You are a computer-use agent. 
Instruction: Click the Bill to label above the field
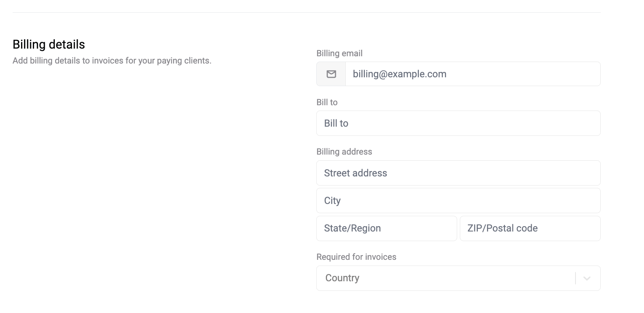pyautogui.click(x=327, y=102)
